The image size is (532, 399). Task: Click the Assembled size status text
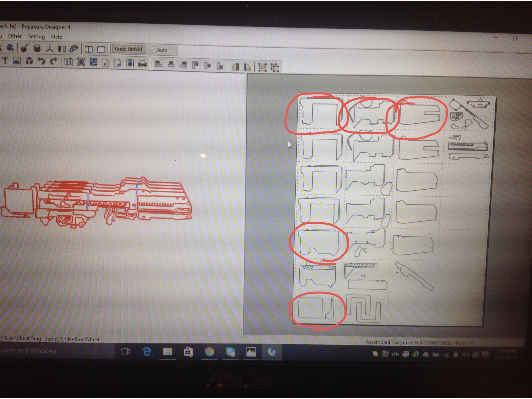419,343
